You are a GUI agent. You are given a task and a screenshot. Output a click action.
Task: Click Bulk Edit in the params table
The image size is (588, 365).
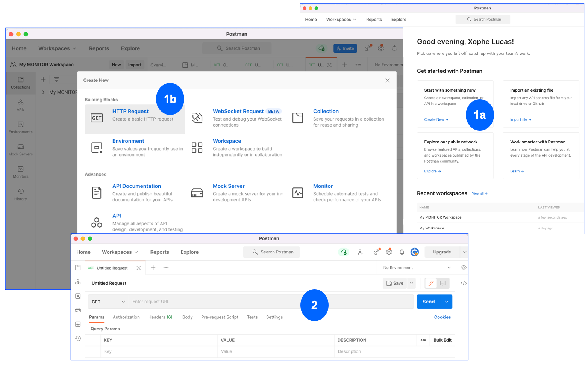[x=443, y=340]
